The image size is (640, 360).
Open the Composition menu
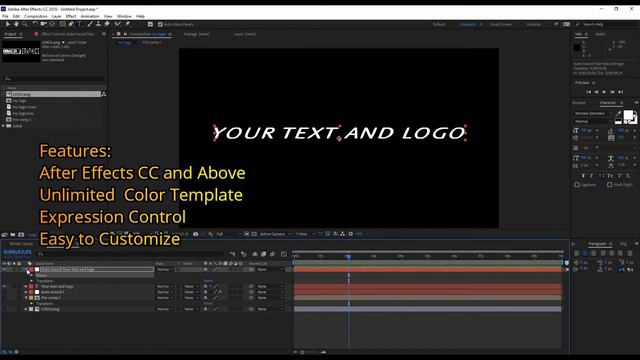[x=36, y=16]
